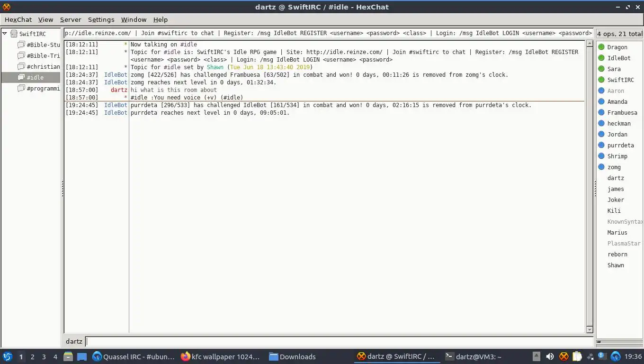644x364 pixels.
Task: Open the update notifier tray icon
Action: (x=602, y=356)
